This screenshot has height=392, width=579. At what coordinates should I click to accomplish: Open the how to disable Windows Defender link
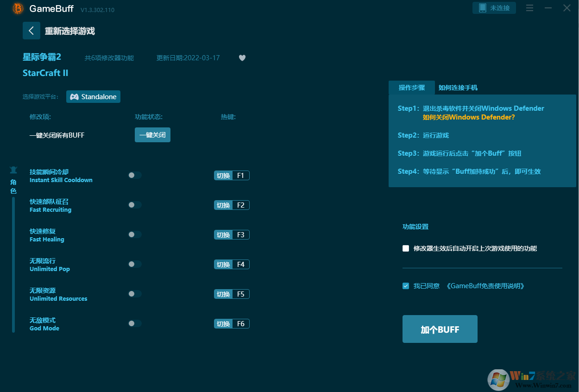point(468,117)
